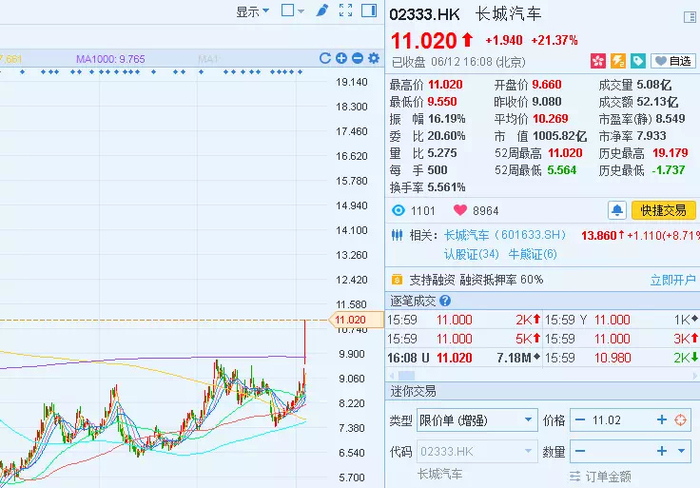Screen dimensions: 700x488
Task: Open 快捷交易 quick trade button
Action: click(x=663, y=210)
